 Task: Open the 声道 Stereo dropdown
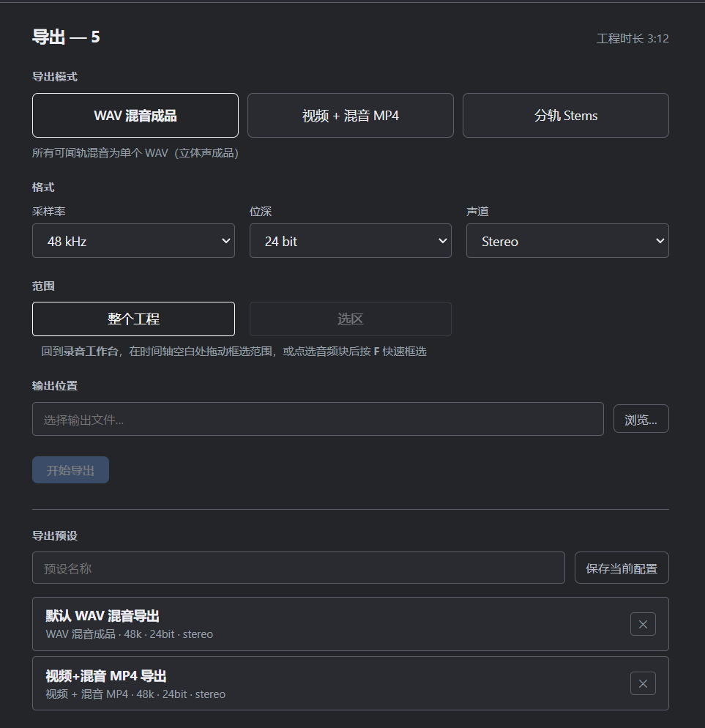tap(567, 240)
